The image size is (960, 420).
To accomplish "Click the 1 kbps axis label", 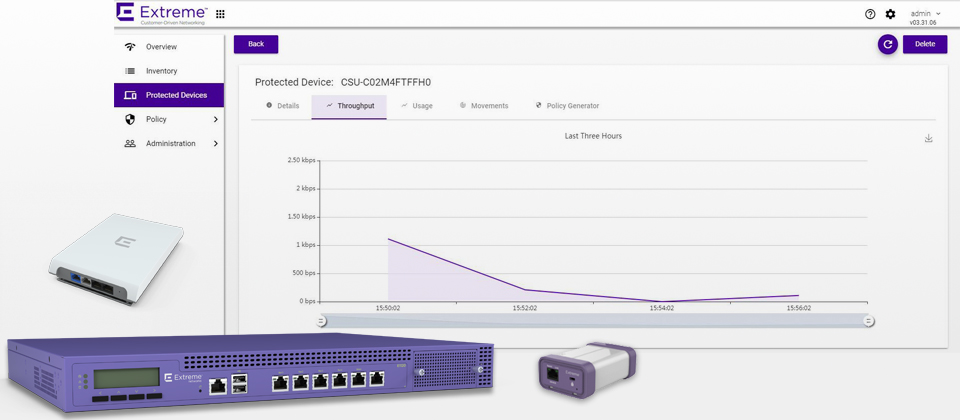I will (x=305, y=245).
